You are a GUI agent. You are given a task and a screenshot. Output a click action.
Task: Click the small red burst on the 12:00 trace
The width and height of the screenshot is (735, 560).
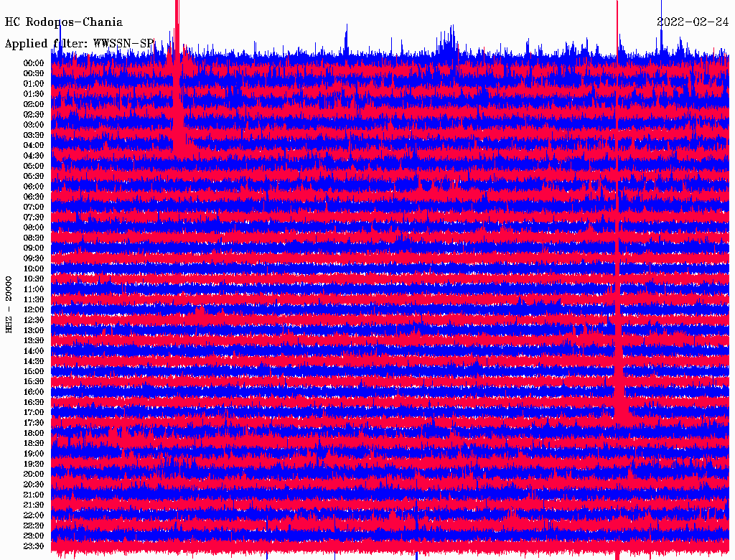tap(200, 310)
